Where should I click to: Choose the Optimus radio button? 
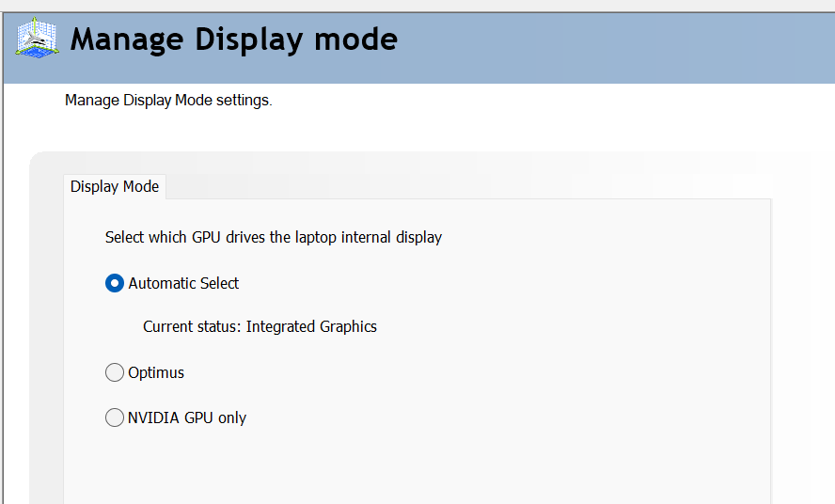point(115,372)
